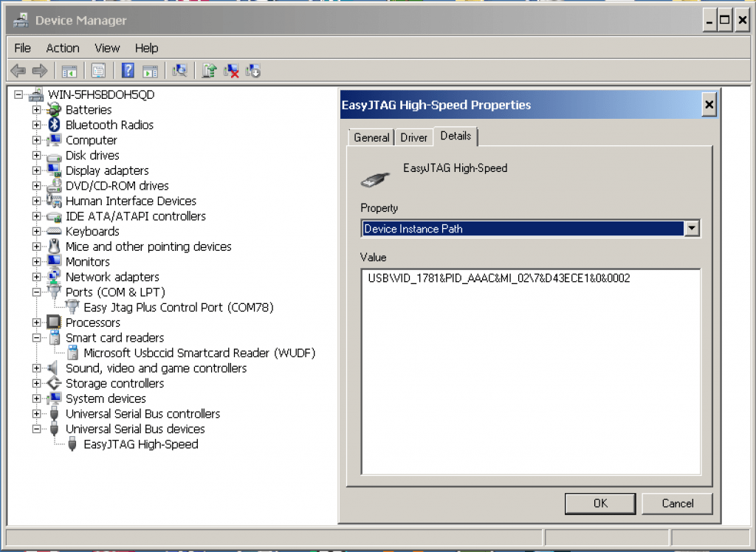This screenshot has width=756, height=552.
Task: Open the Action menu
Action: pyautogui.click(x=63, y=48)
